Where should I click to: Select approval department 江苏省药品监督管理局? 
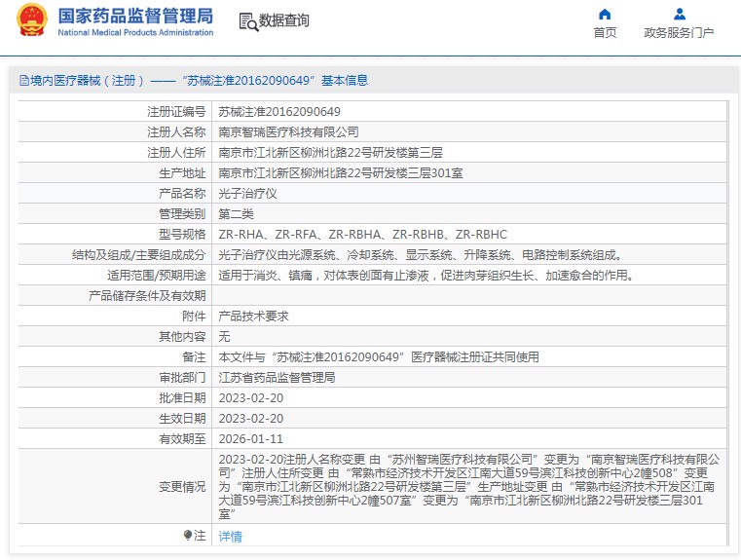pos(277,378)
